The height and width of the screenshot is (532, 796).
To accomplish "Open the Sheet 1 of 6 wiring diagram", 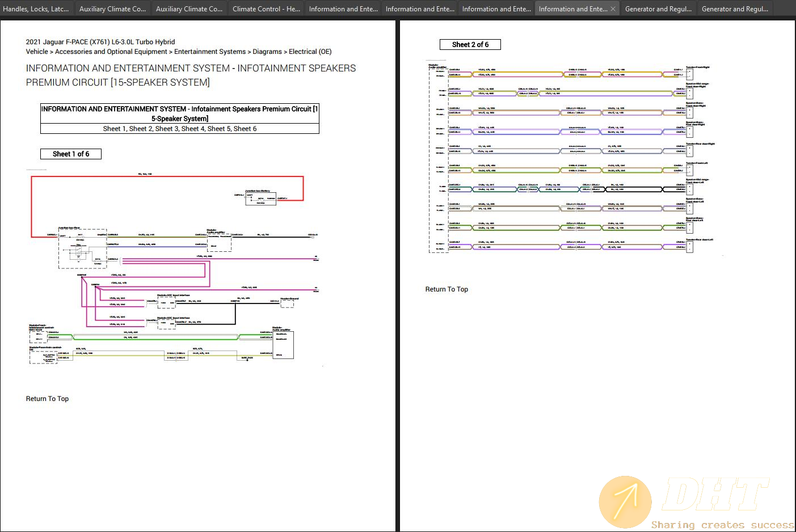I will pyautogui.click(x=176, y=267).
